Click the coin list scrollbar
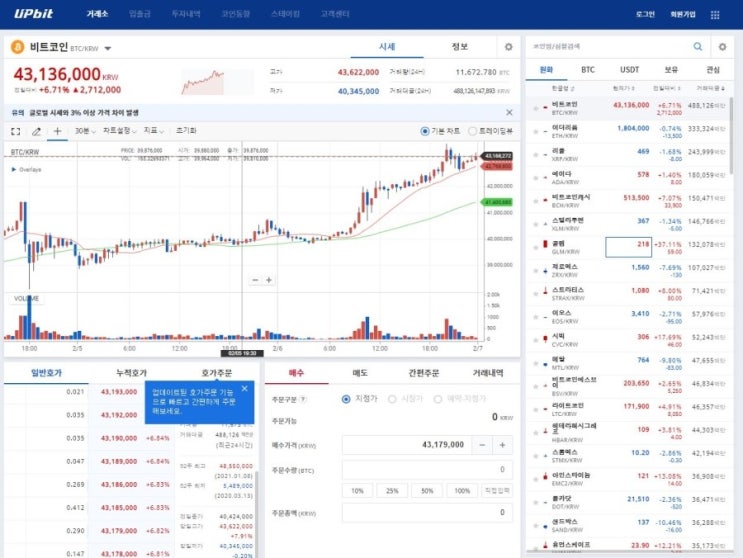 click(731, 135)
